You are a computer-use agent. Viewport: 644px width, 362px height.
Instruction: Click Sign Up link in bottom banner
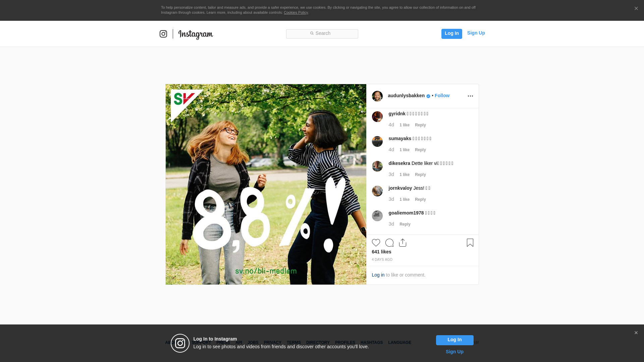[x=454, y=352]
